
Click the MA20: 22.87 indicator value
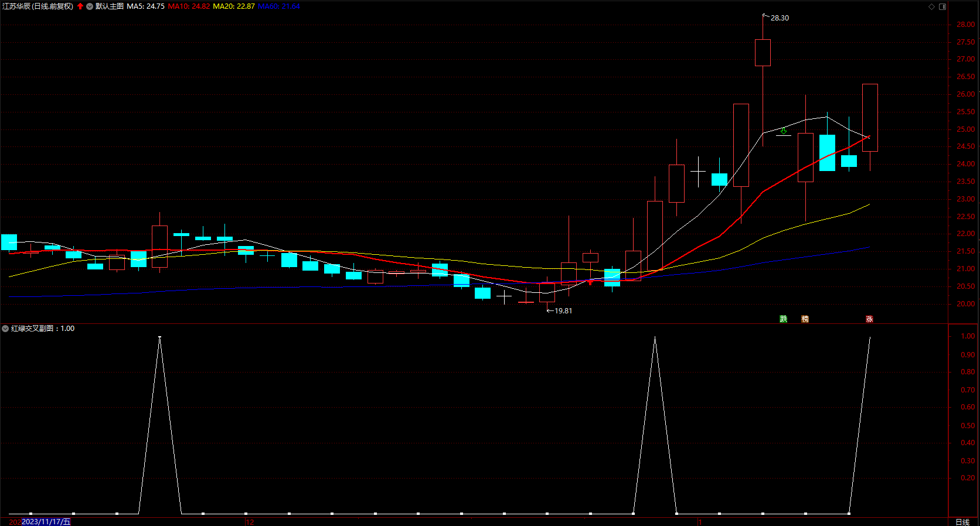tap(234, 6)
